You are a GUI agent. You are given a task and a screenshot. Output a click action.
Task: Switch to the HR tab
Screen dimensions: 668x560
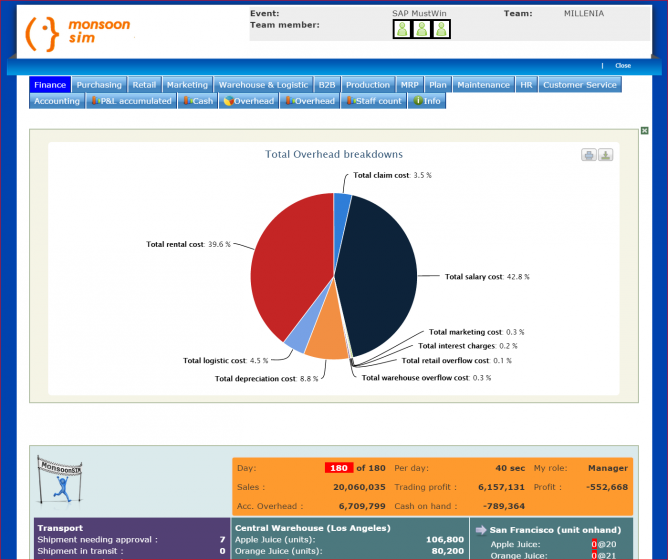[x=526, y=84]
